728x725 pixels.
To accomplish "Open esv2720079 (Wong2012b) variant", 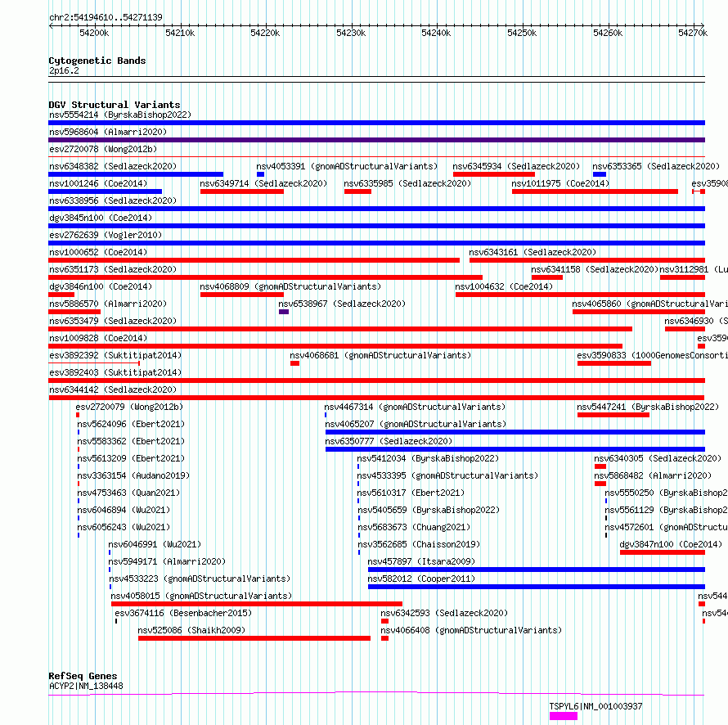I will tap(129, 407).
